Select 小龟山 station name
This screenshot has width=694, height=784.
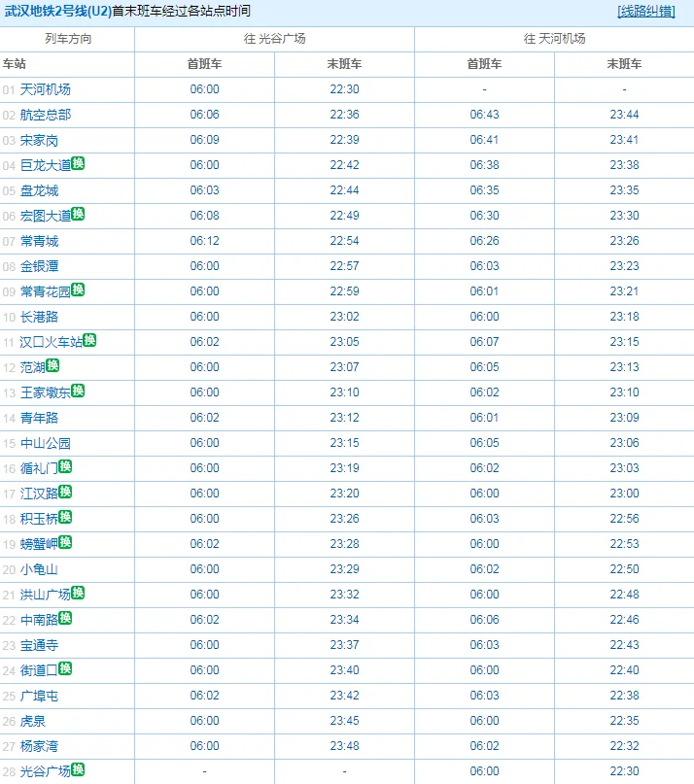pos(40,569)
